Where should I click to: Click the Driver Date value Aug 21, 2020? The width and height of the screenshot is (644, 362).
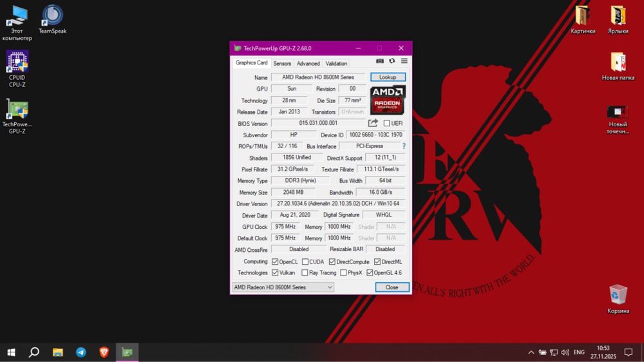[x=295, y=214]
